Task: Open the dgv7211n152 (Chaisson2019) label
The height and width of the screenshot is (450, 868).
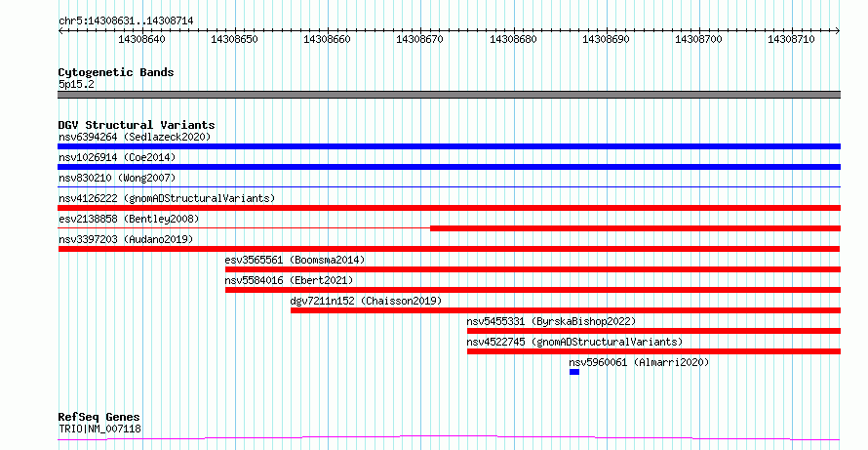Action: 366,301
